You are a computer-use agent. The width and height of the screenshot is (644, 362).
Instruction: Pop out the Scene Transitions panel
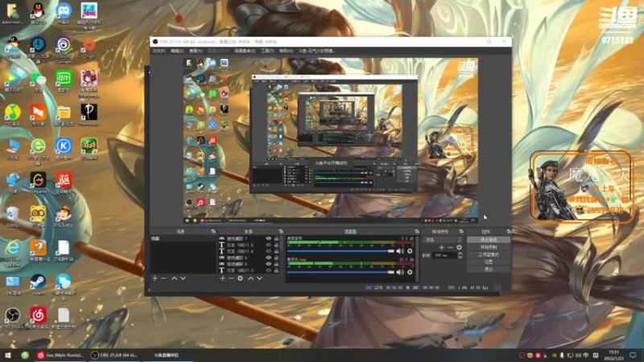point(461,232)
